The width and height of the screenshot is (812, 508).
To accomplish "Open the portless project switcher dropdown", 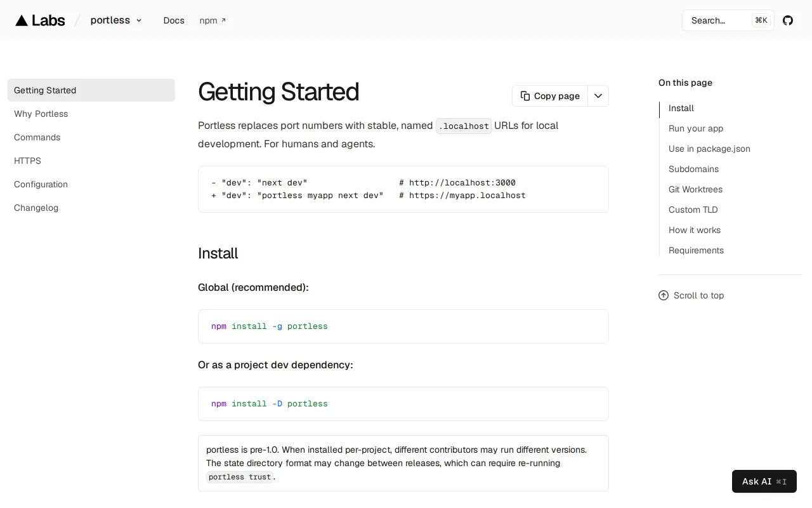I will (x=116, y=20).
